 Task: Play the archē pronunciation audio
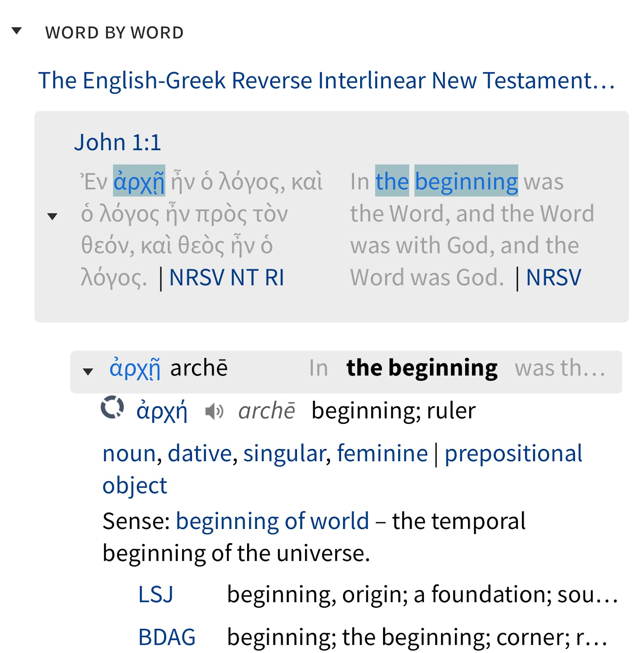point(214,411)
